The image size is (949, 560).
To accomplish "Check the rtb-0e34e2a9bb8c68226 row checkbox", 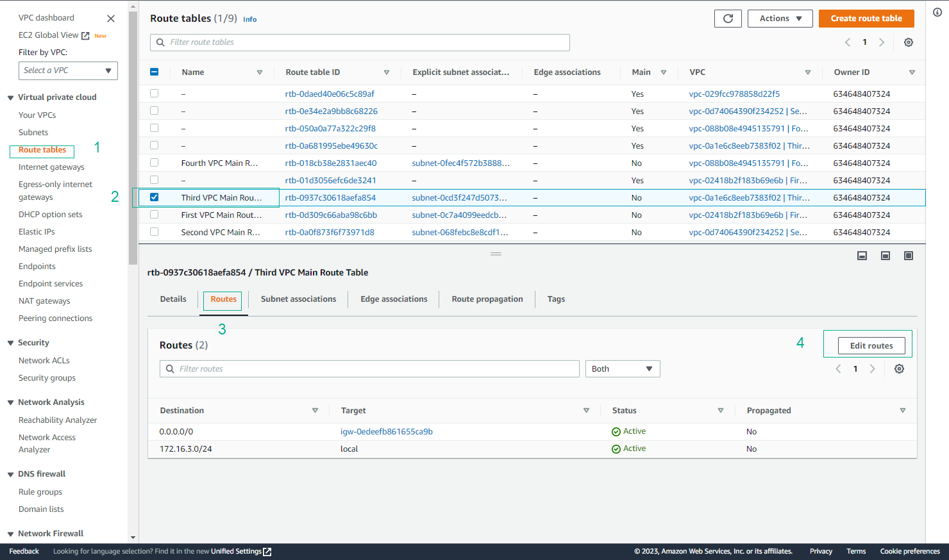I will coord(154,111).
